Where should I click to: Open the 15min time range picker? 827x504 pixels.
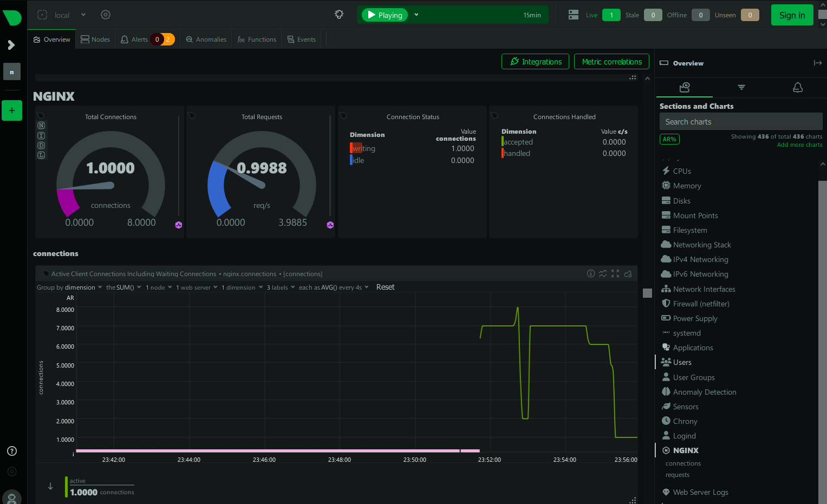click(x=532, y=15)
